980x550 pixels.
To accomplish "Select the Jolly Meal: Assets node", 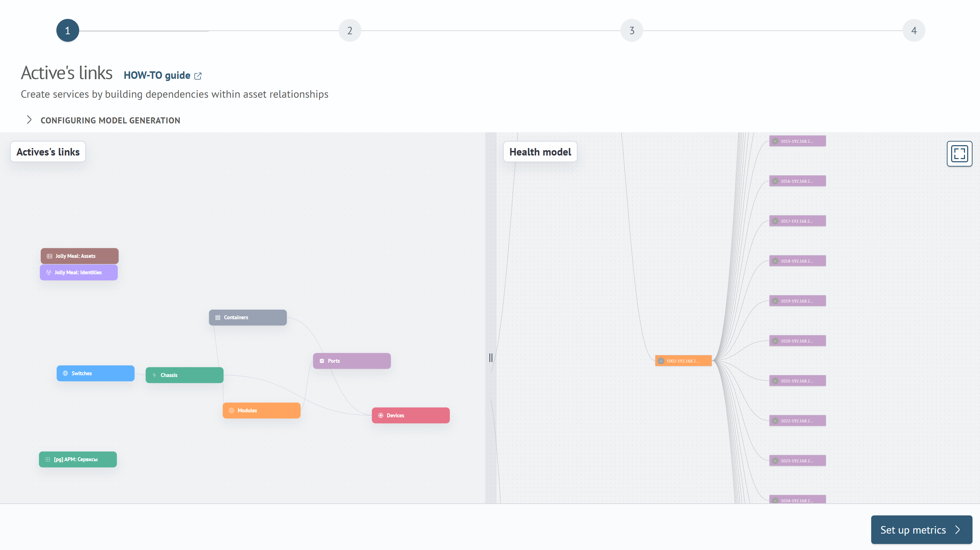I will pyautogui.click(x=80, y=256).
